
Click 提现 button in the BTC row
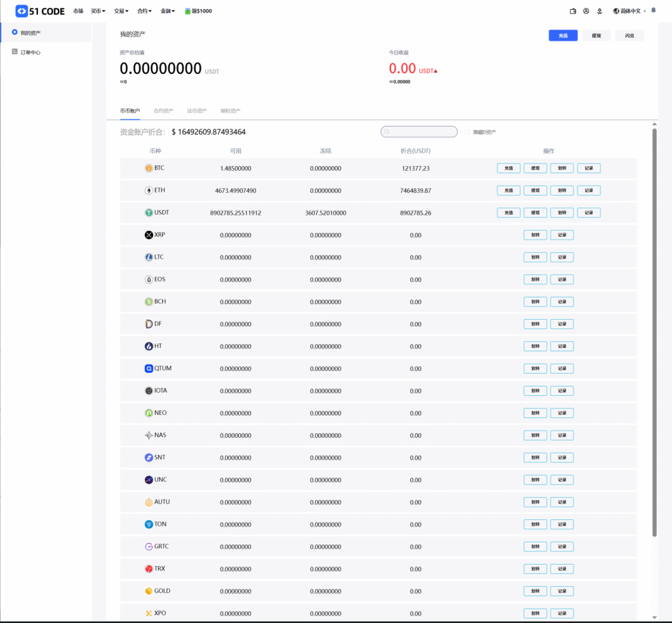pos(535,168)
